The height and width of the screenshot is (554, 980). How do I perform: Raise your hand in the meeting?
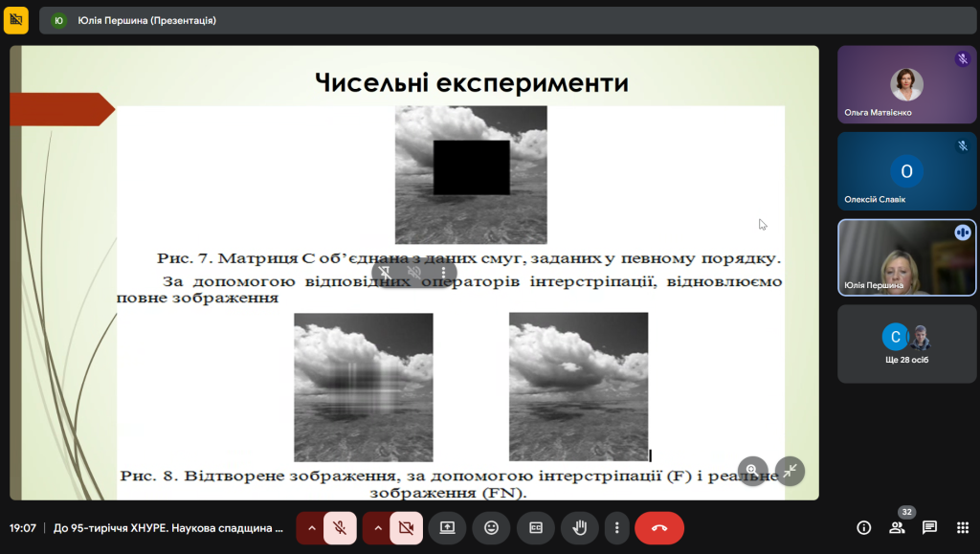tap(578, 527)
